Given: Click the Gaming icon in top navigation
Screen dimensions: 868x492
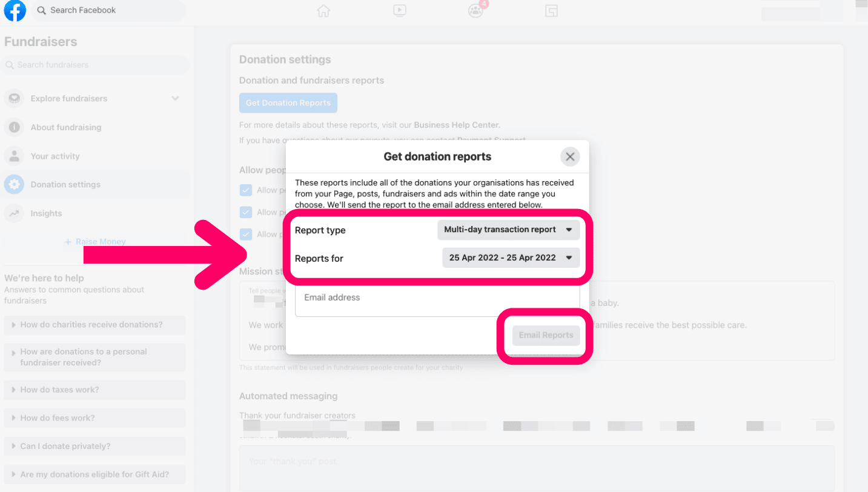Looking at the screenshot, I should [551, 10].
